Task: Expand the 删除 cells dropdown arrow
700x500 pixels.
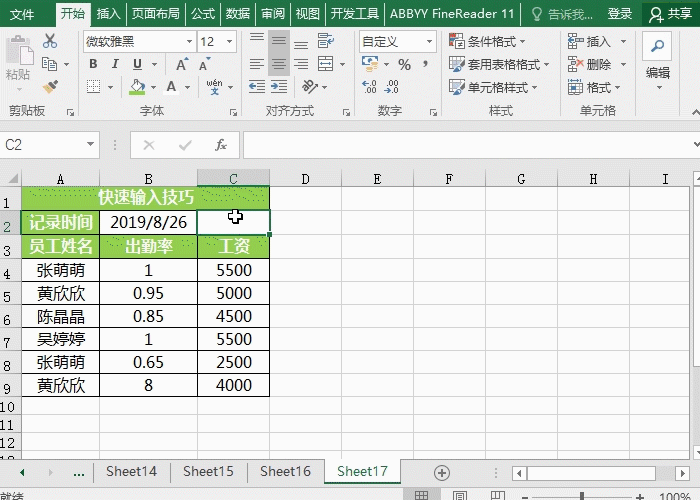Action: point(623,64)
